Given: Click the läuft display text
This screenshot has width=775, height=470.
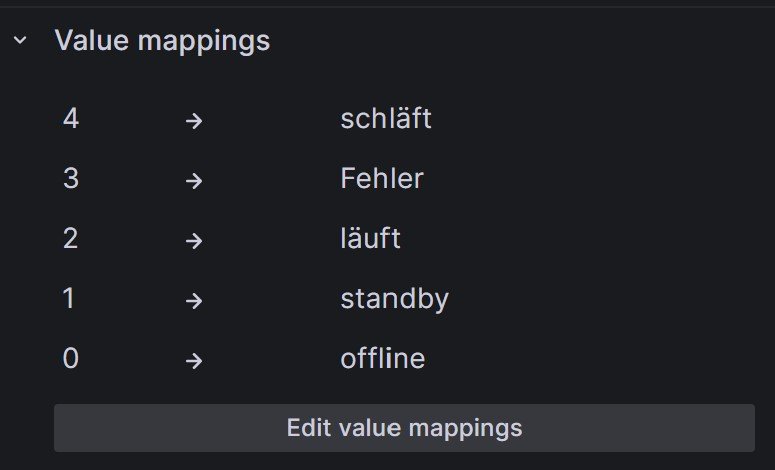Looking at the screenshot, I should [x=370, y=239].
